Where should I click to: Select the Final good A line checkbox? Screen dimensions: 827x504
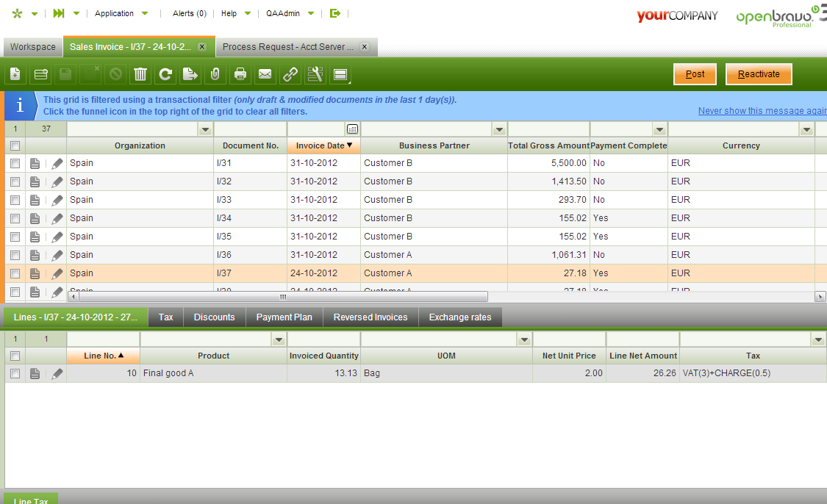pos(15,373)
